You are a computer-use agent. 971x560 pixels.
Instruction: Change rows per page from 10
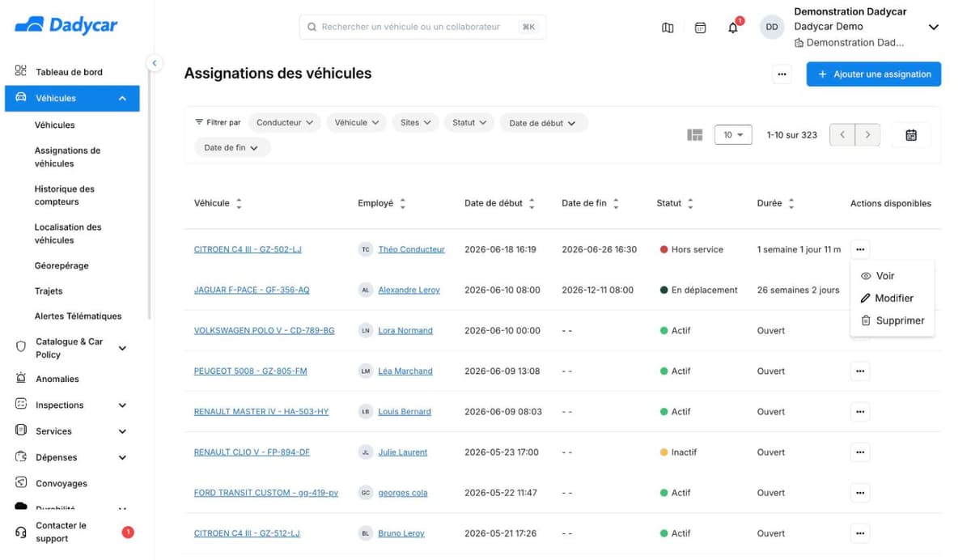pos(733,135)
